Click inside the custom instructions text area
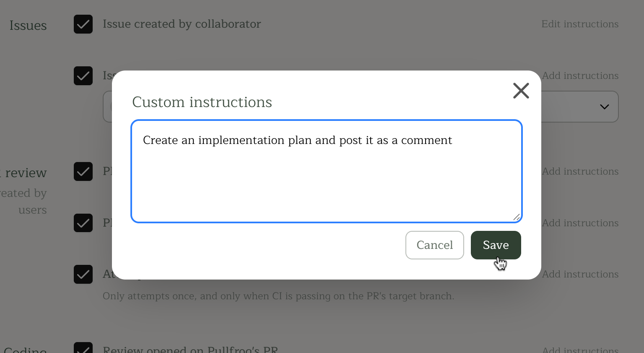 (326, 171)
